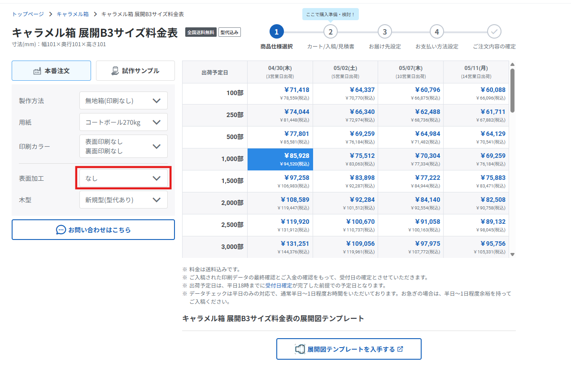Select the 試作サンプル tab
Viewport: 571px width, 392px height.
click(135, 71)
